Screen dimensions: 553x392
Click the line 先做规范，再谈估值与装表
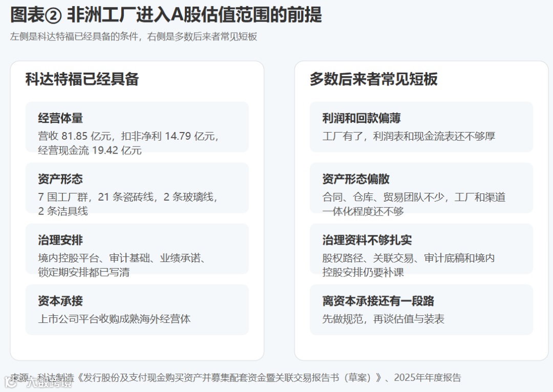[x=384, y=319]
